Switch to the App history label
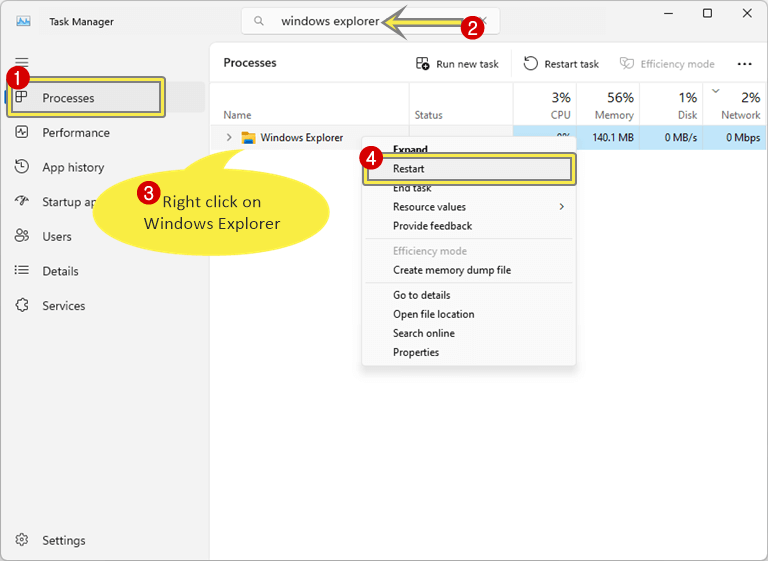Screen dimensions: 768x561 point(73,167)
